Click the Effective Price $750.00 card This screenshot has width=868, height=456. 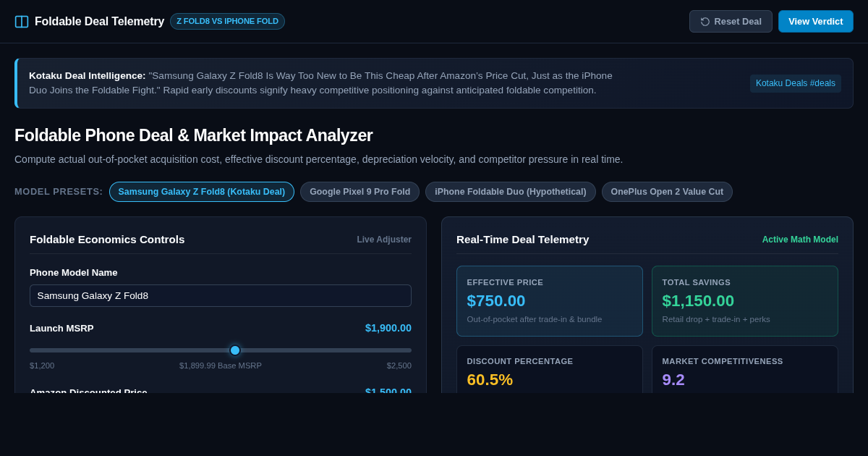click(x=550, y=301)
